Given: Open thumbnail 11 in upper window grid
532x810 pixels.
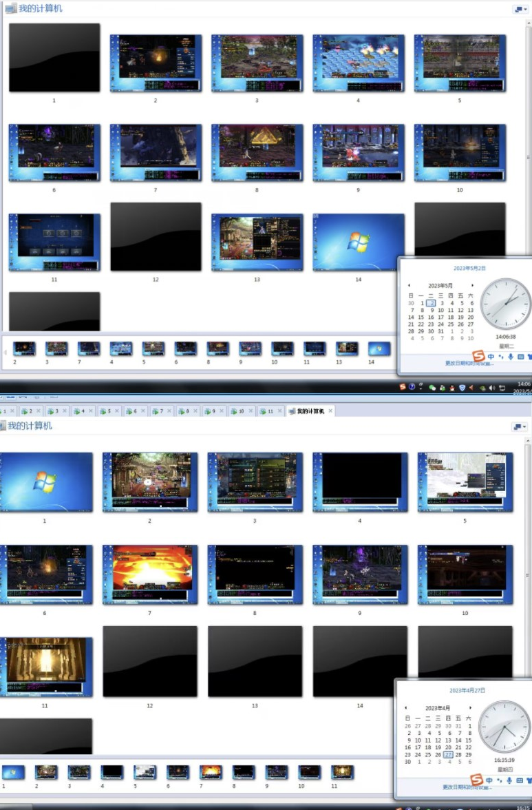Looking at the screenshot, I should coord(54,242).
